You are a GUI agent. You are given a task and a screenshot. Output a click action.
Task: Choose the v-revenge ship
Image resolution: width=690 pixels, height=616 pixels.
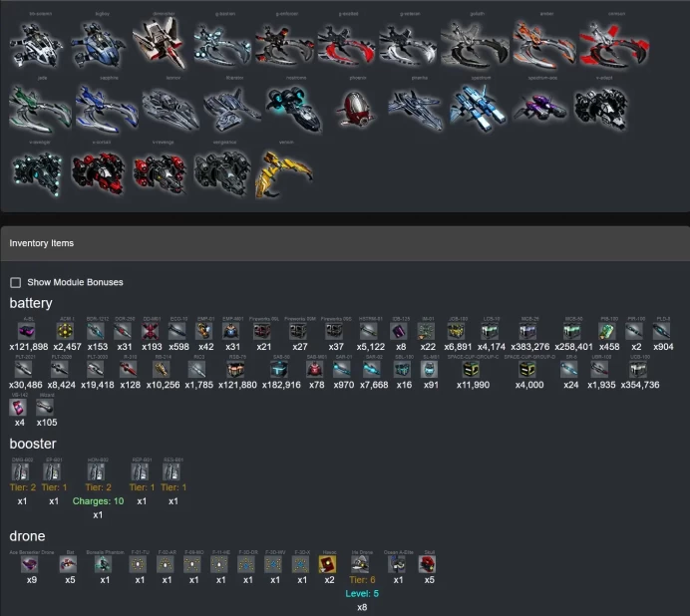pos(161,172)
